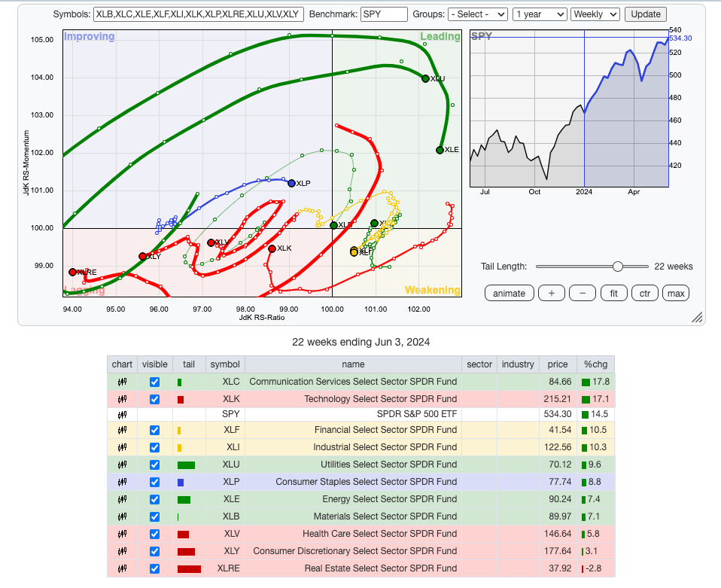Open chart icon in XLU row

coord(122,465)
